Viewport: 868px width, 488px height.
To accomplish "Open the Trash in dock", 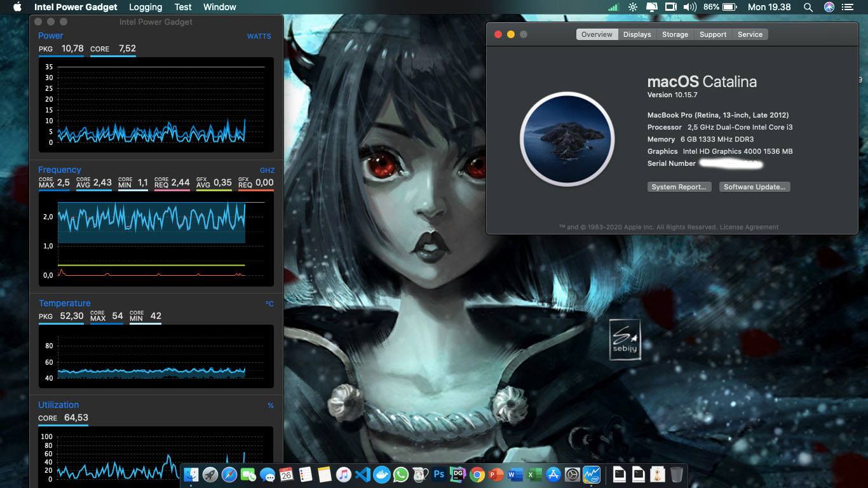I will (x=677, y=475).
